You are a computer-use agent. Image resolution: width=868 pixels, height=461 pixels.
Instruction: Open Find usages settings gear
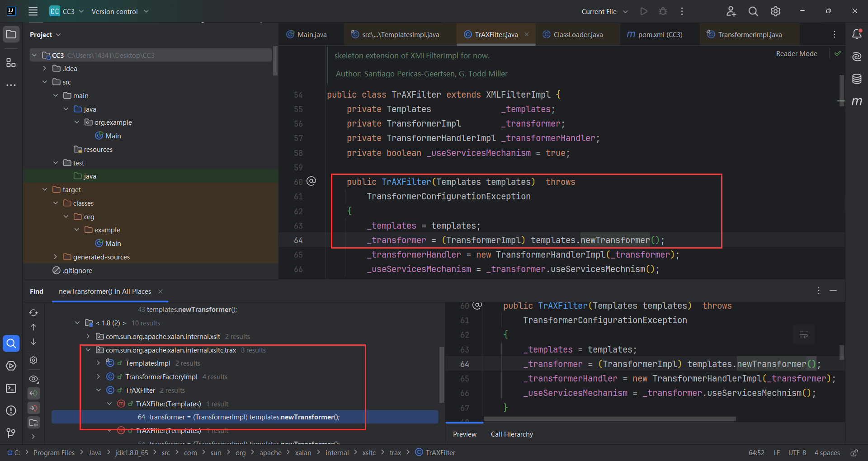tap(33, 360)
